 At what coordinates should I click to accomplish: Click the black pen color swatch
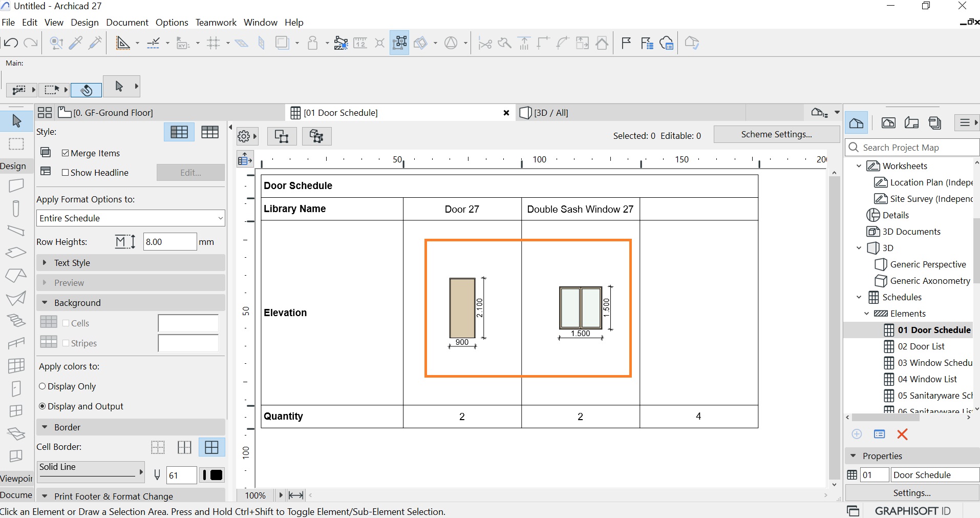coord(216,475)
